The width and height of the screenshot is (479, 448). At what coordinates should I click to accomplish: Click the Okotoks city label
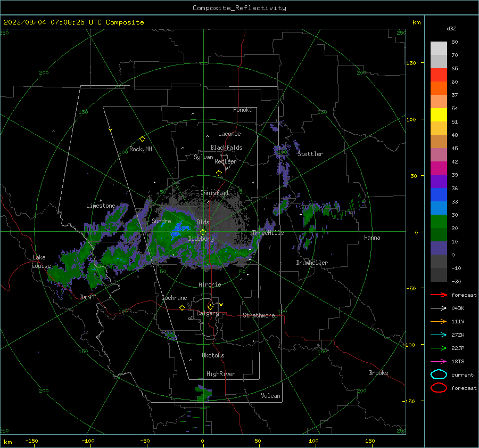tap(213, 355)
